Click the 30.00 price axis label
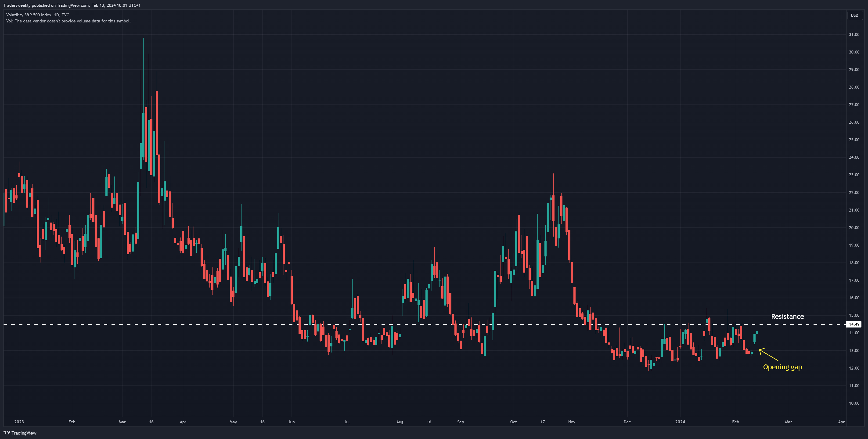The image size is (868, 439). click(854, 52)
